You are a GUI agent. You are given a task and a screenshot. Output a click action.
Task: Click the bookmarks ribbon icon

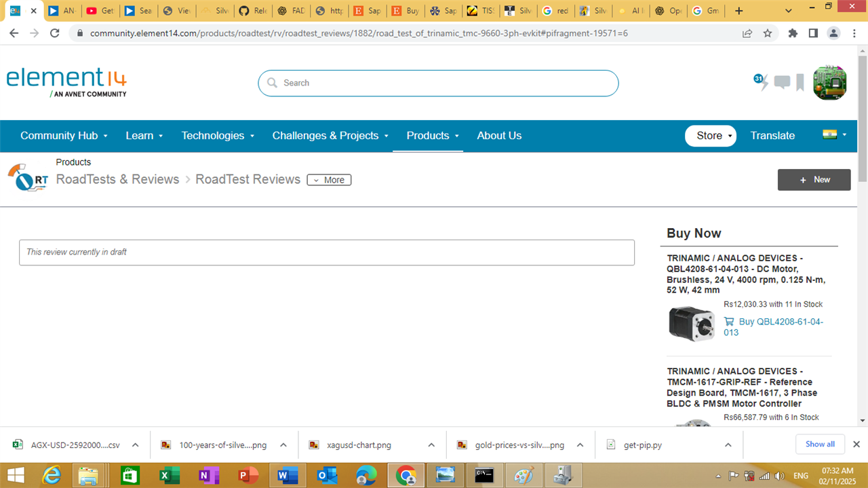(800, 83)
